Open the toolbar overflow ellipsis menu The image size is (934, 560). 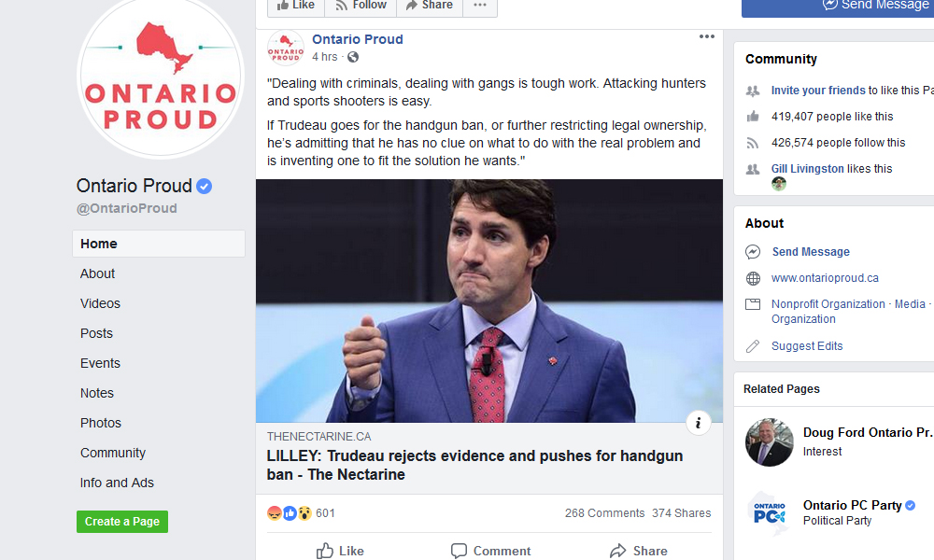tap(480, 5)
